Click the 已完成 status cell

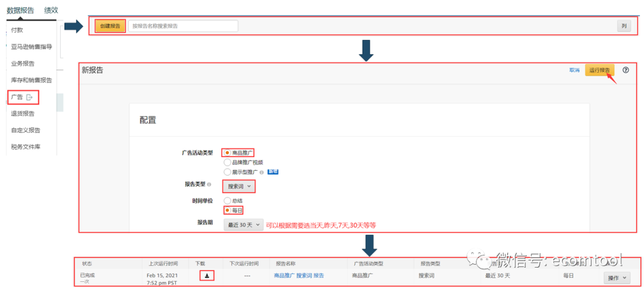[x=88, y=275]
